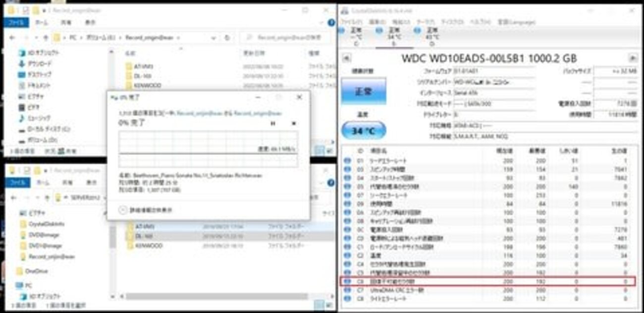The height and width of the screenshot is (313, 644).
Task: Select デスクトップ in PC-path Explorer navigation pane
Action: (35, 75)
